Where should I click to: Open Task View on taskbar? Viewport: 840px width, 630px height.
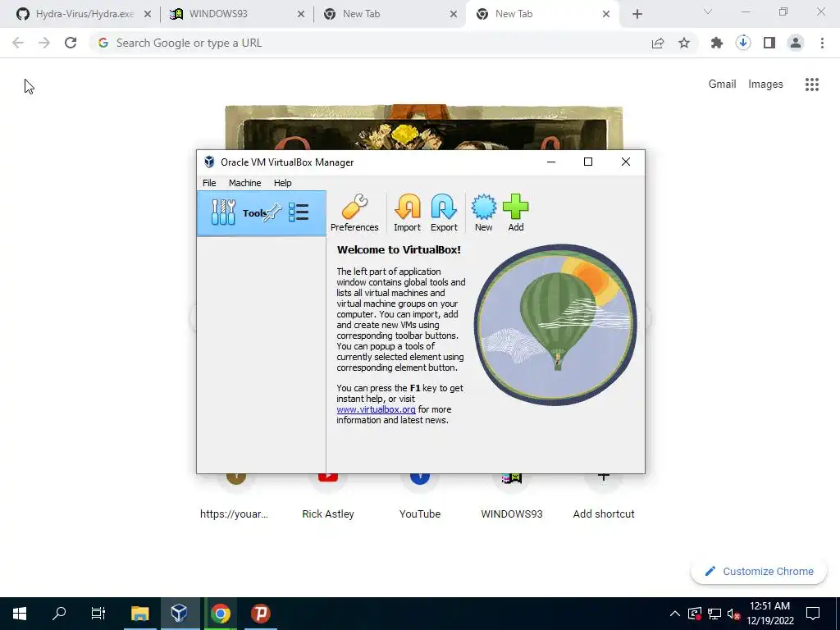click(x=98, y=614)
